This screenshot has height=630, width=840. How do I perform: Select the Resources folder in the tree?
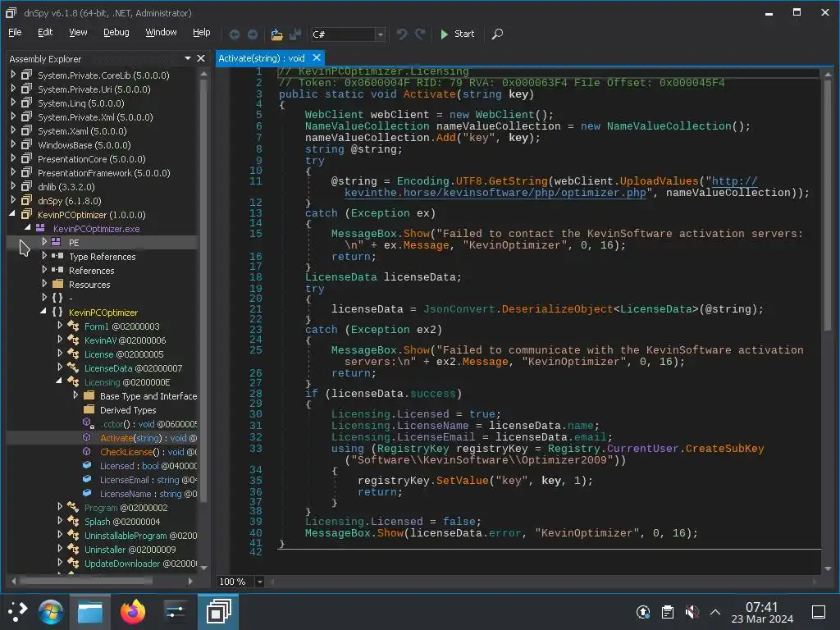(89, 285)
